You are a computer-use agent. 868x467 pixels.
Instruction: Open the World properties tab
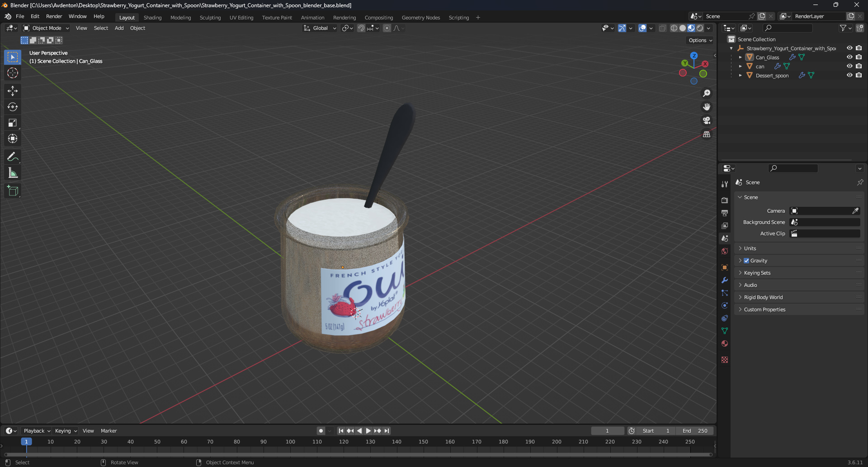pyautogui.click(x=725, y=251)
